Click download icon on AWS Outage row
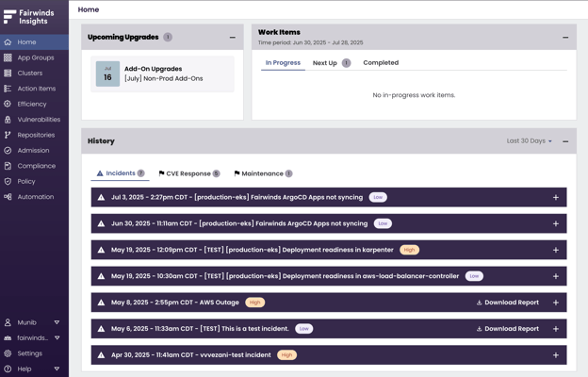This screenshot has height=377, width=588. pyautogui.click(x=480, y=303)
